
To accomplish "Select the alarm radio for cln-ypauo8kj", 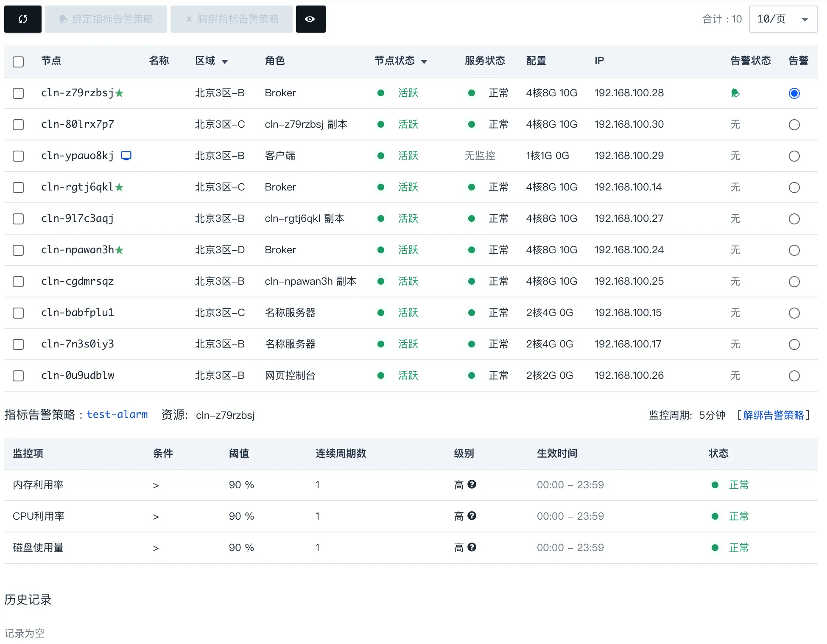I will pos(794,156).
